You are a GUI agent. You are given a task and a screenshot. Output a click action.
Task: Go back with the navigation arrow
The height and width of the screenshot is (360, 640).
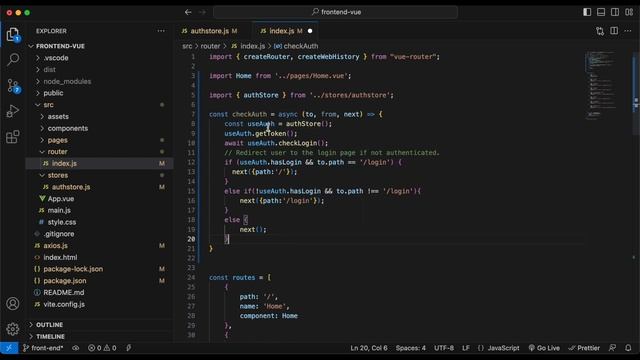188,12
